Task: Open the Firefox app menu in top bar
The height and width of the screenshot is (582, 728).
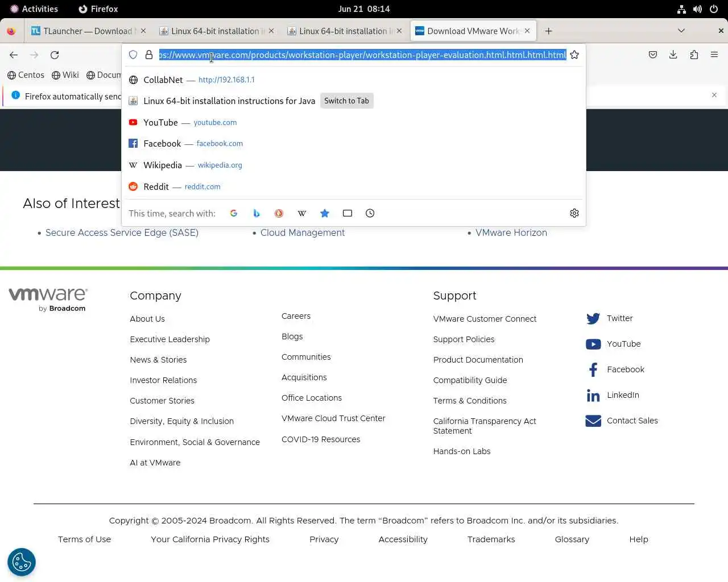Action: tap(98, 9)
